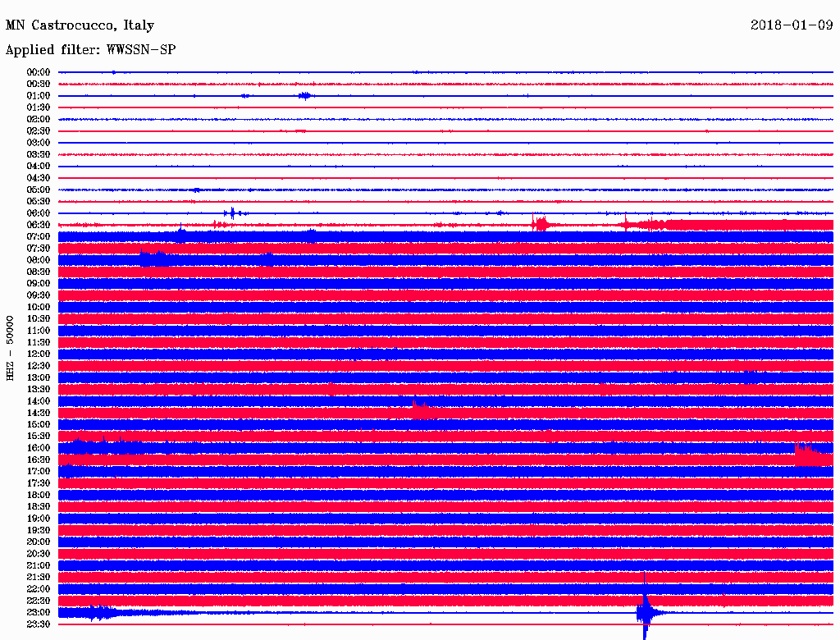Click the seismic burst on 01:00 trace

point(305,95)
